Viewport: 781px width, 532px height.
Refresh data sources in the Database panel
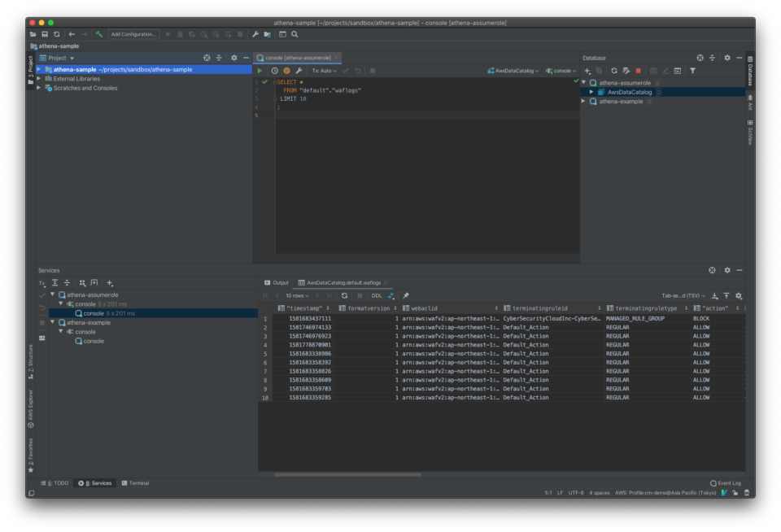point(613,70)
